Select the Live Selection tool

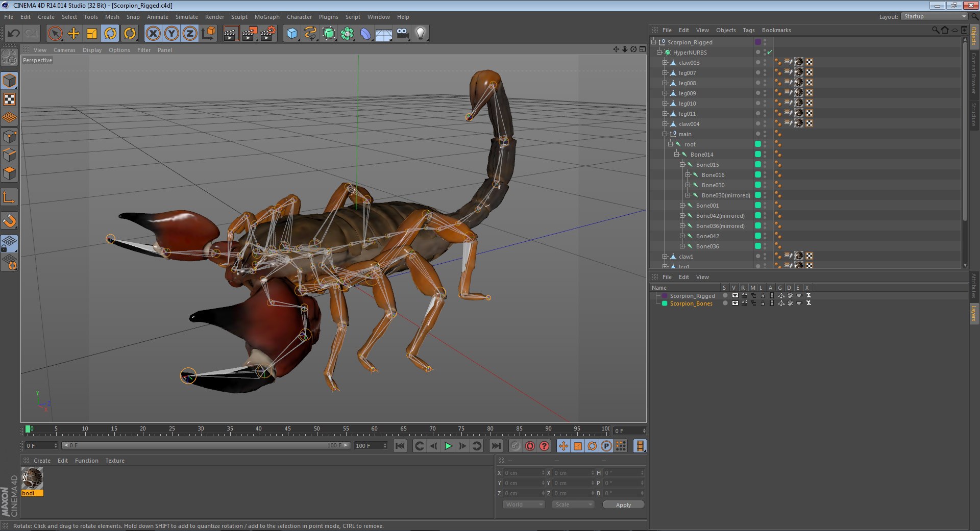(55, 34)
